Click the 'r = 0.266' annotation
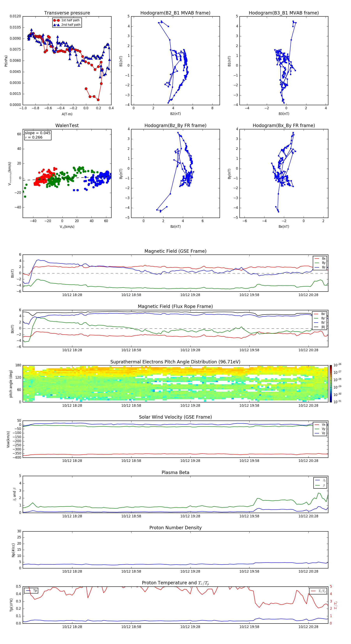Screen dimensions: 351x644 click(34, 137)
